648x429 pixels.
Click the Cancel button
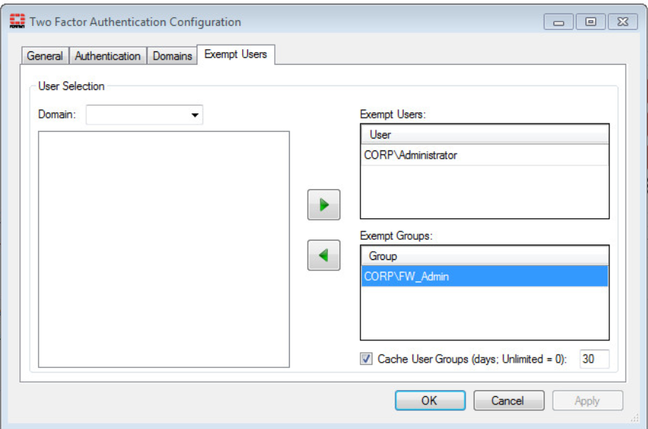(x=507, y=401)
